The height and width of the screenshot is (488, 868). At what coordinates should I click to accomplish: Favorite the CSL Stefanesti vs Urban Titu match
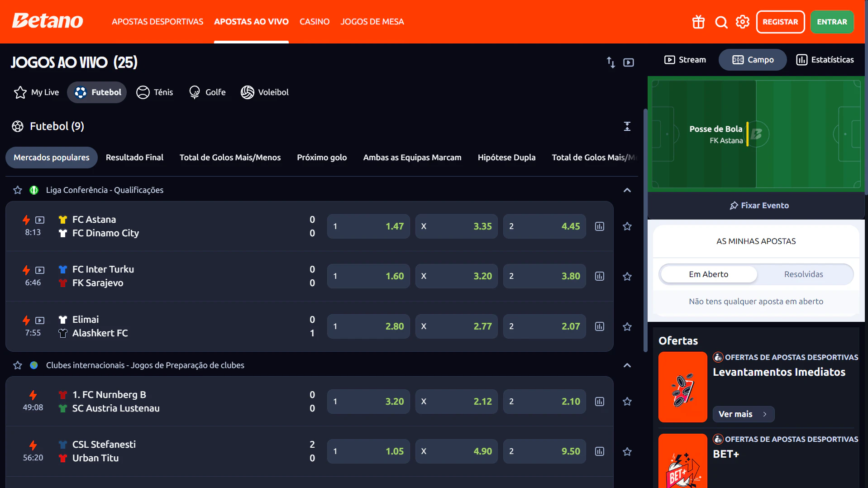[x=627, y=452]
